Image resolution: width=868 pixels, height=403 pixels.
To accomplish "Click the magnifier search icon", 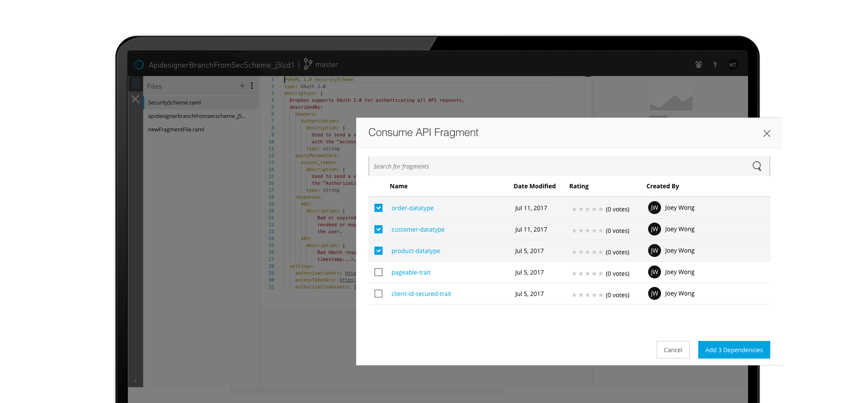I will 757,166.
